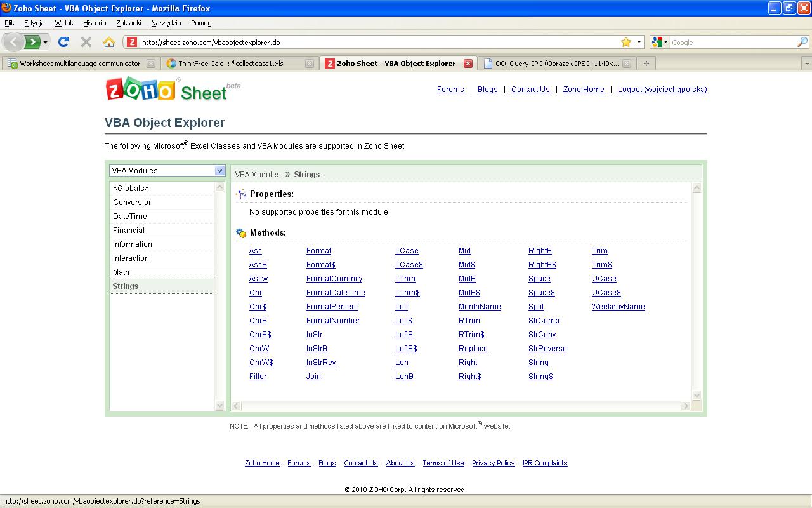Open the Replace method link
This screenshot has height=508, width=812.
point(473,349)
